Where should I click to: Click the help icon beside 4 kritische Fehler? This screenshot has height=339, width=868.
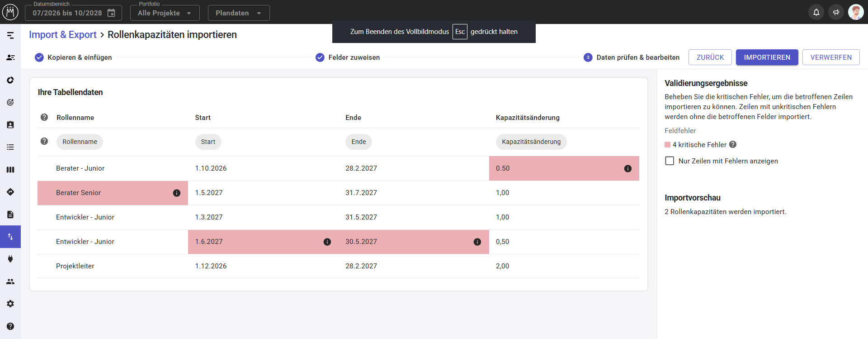point(733,144)
